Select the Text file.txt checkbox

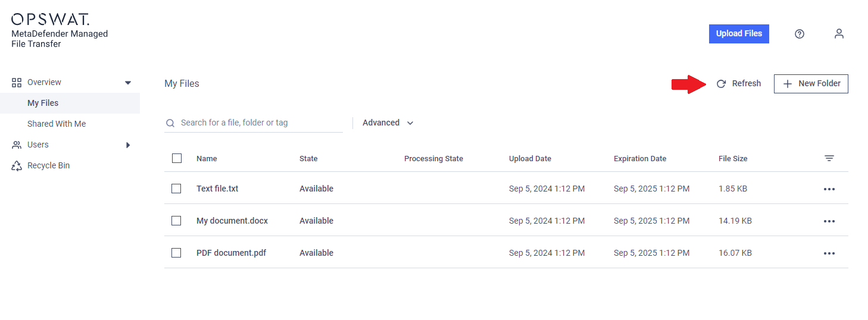pyautogui.click(x=176, y=189)
